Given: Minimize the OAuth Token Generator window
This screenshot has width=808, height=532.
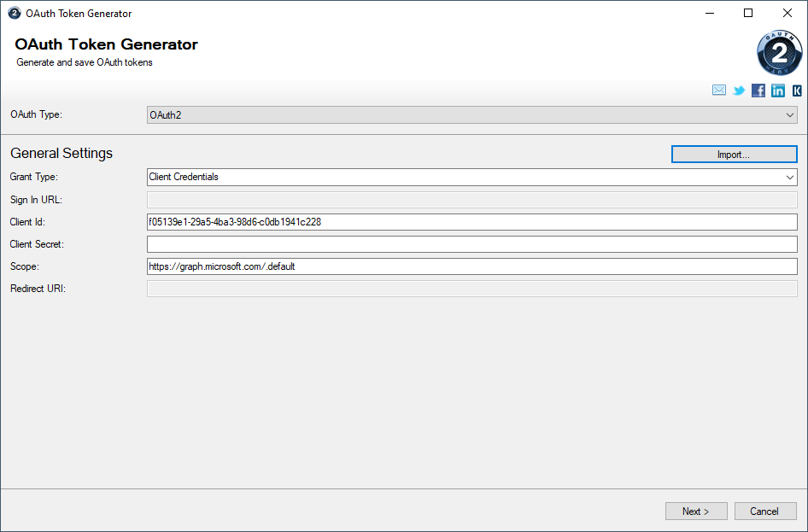Looking at the screenshot, I should click(x=710, y=13).
